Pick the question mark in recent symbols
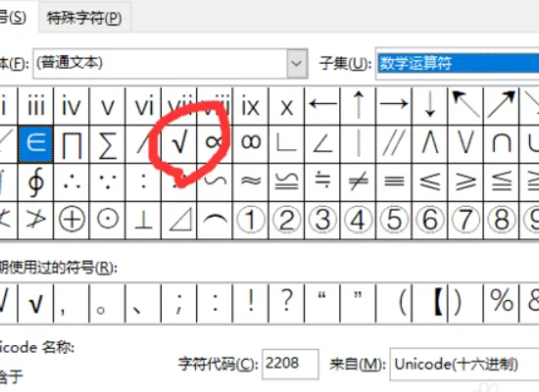This screenshot has height=392, width=539. (x=286, y=303)
